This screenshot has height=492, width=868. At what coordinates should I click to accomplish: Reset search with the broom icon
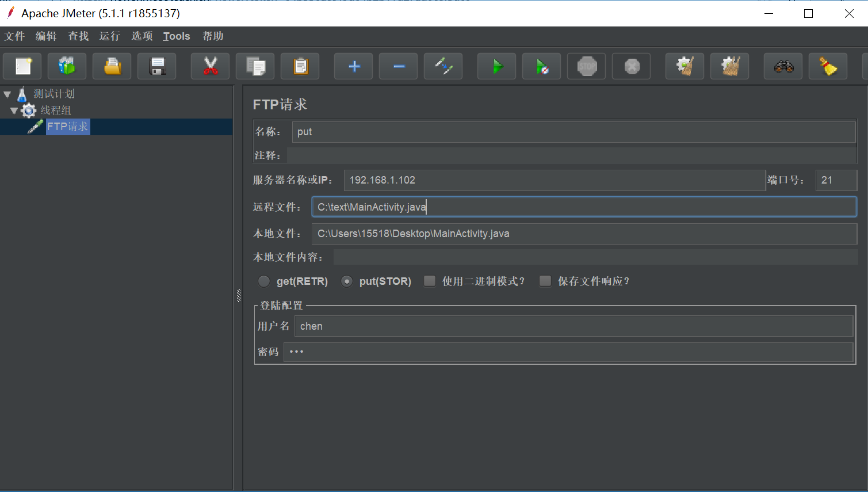coord(828,67)
